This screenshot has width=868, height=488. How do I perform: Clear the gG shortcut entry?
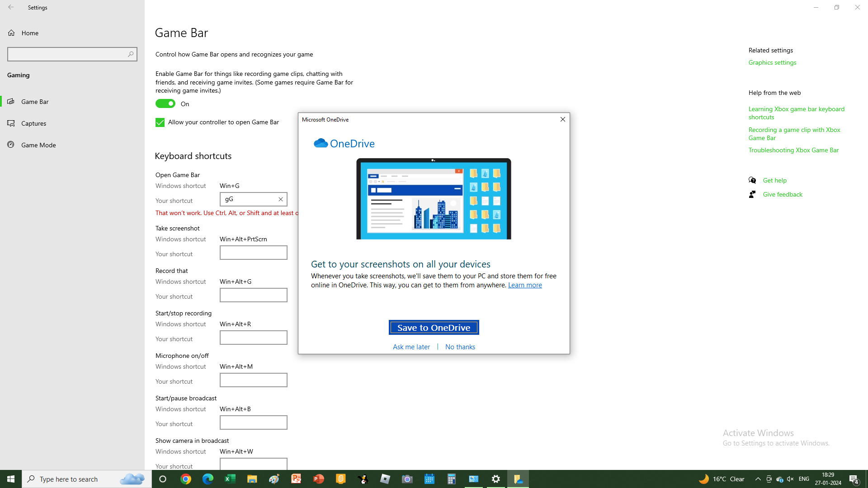[280, 199]
